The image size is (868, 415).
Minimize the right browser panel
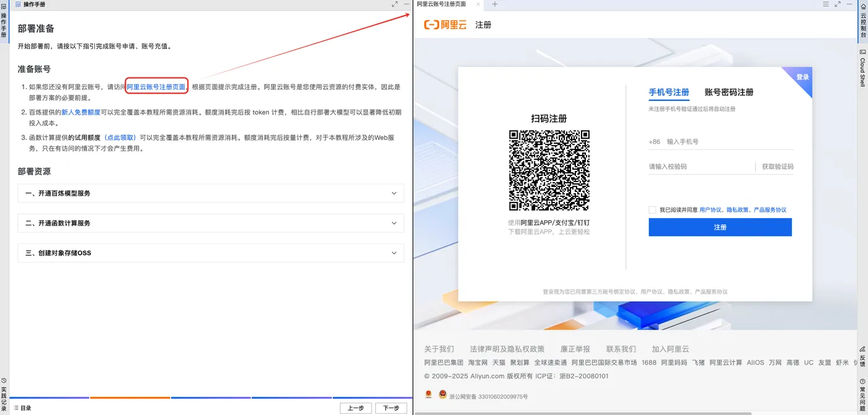click(x=850, y=4)
